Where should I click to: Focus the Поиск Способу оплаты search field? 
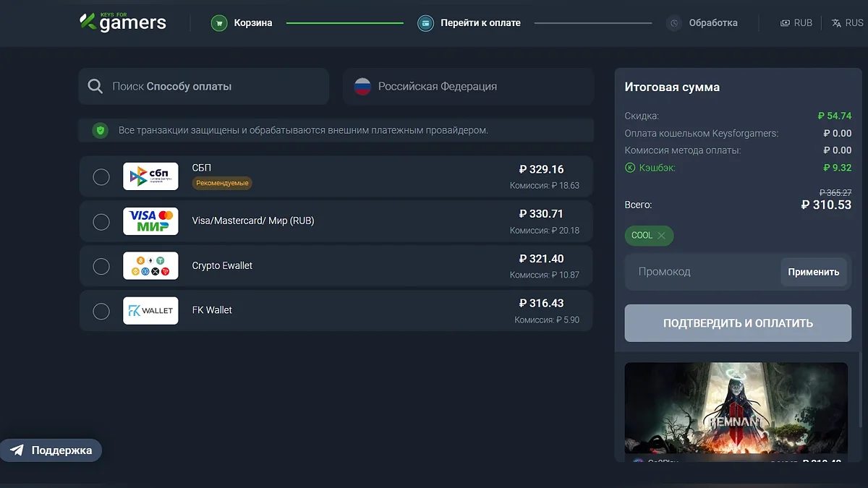(204, 87)
